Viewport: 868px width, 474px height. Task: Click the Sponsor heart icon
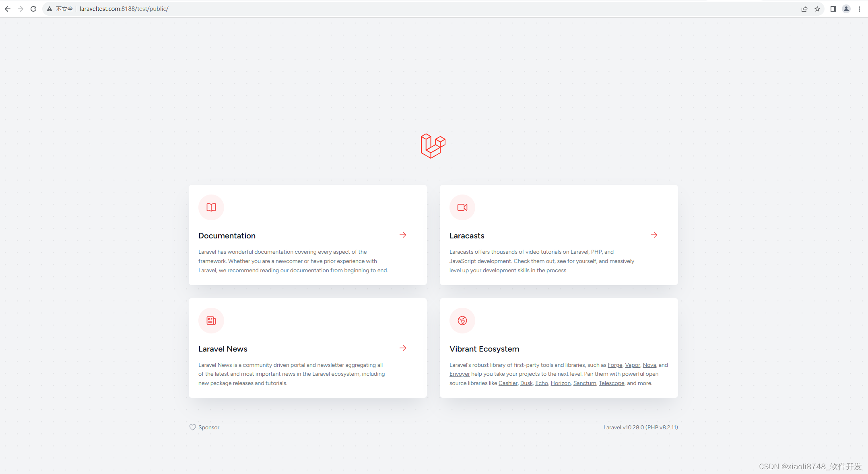pyautogui.click(x=192, y=427)
